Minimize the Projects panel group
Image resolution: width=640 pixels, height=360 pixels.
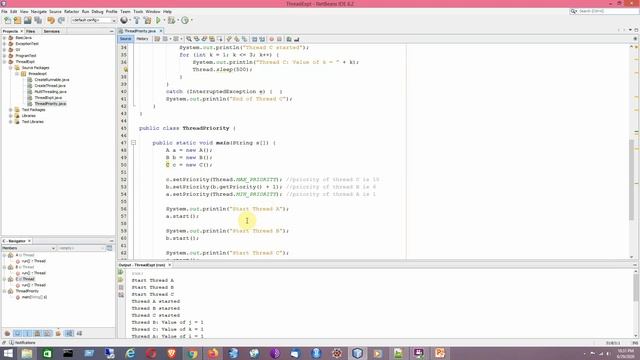tap(111, 31)
